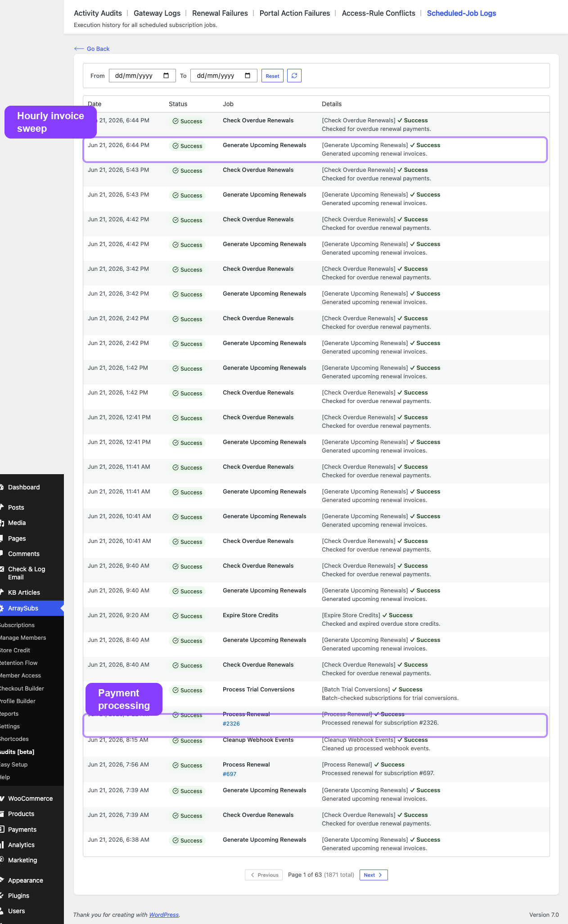The height and width of the screenshot is (924, 568).
Task: Click the Reset button
Action: 272,76
